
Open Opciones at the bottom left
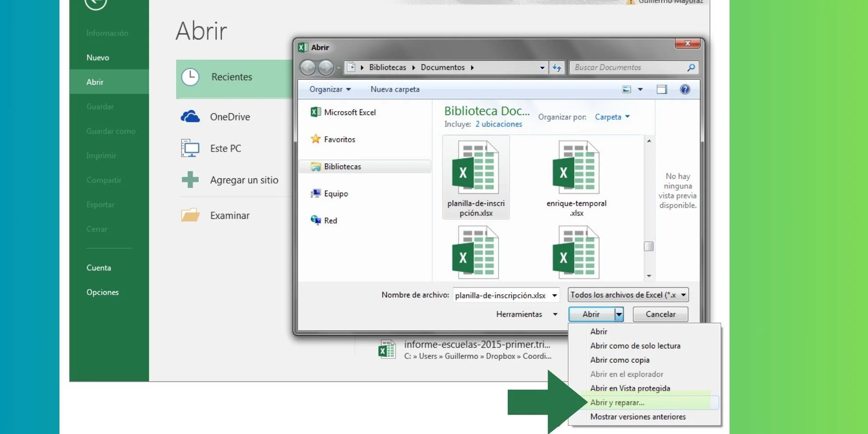coord(103,292)
